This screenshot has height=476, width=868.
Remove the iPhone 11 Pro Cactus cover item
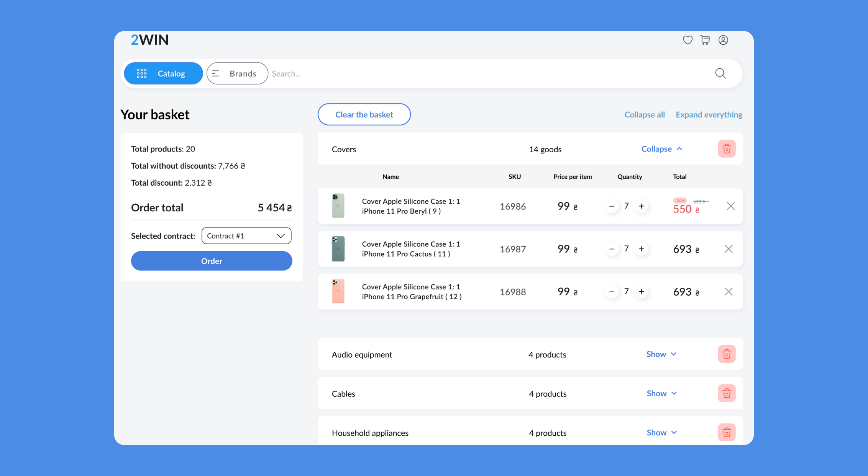[x=729, y=249]
